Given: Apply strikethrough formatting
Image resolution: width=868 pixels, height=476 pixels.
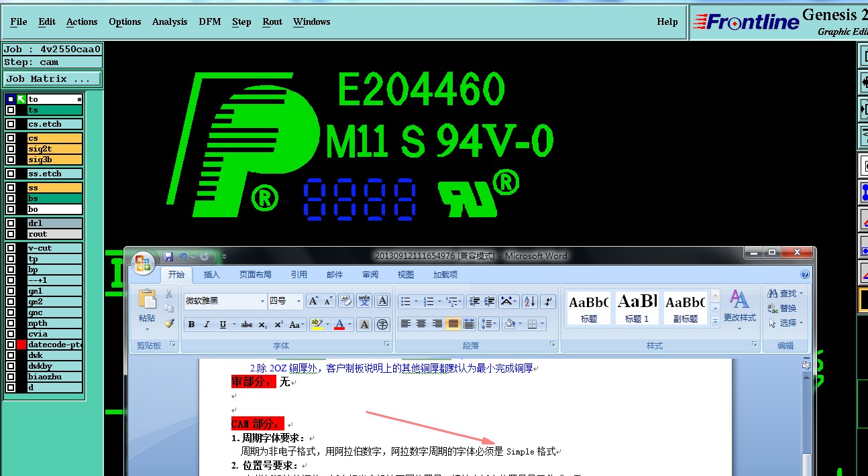Looking at the screenshot, I should pyautogui.click(x=247, y=324).
